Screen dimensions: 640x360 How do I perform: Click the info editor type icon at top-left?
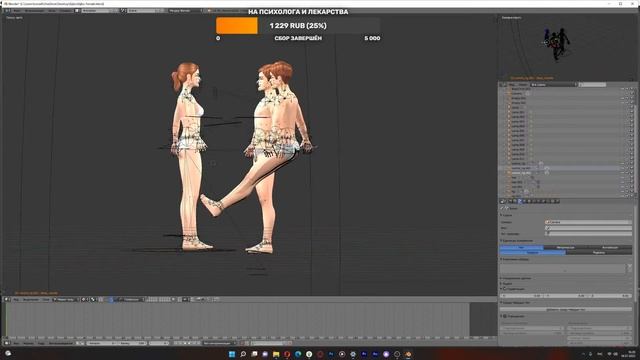pyautogui.click(x=7, y=11)
